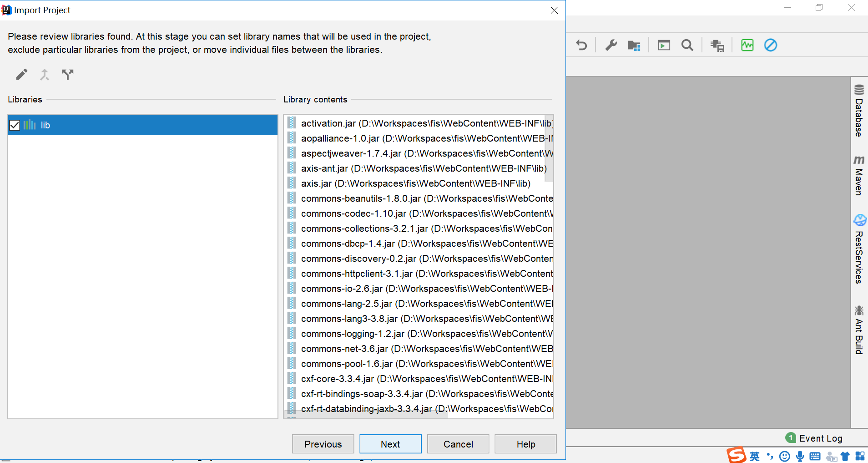The height and width of the screenshot is (463, 868).
Task: Close the Import Project dialog
Action: click(554, 10)
